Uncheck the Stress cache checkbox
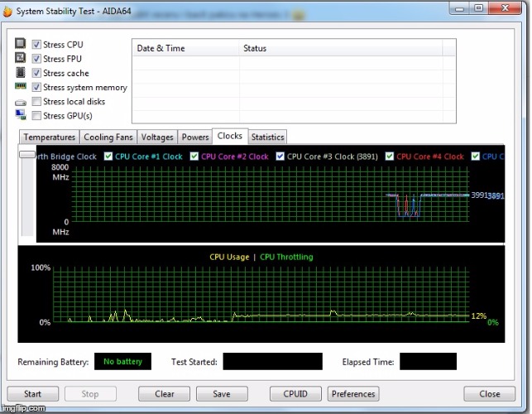Screen dimensions: 532x414 [36, 73]
